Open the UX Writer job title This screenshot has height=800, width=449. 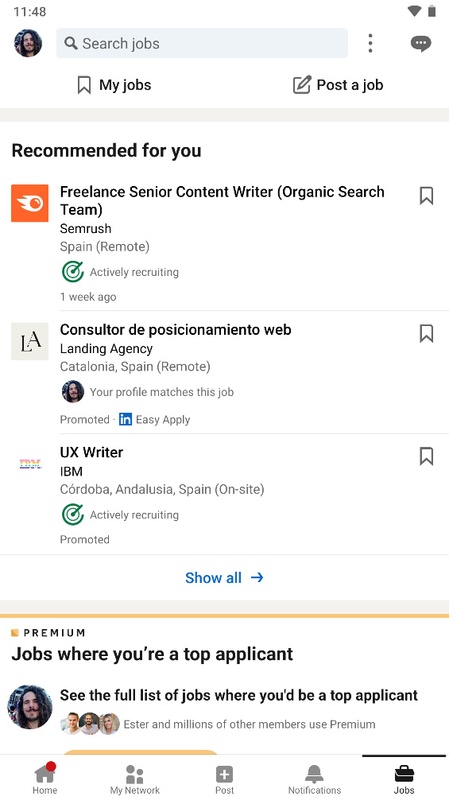click(91, 453)
